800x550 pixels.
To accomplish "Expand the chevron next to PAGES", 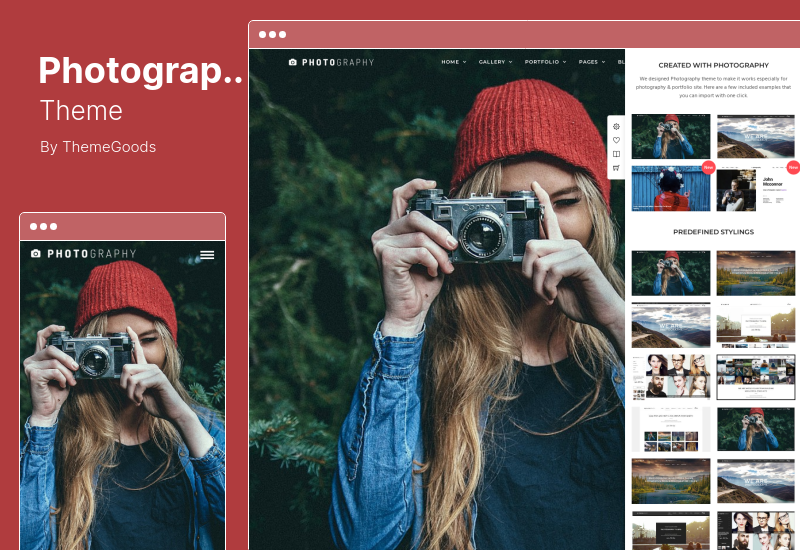I will (x=604, y=62).
